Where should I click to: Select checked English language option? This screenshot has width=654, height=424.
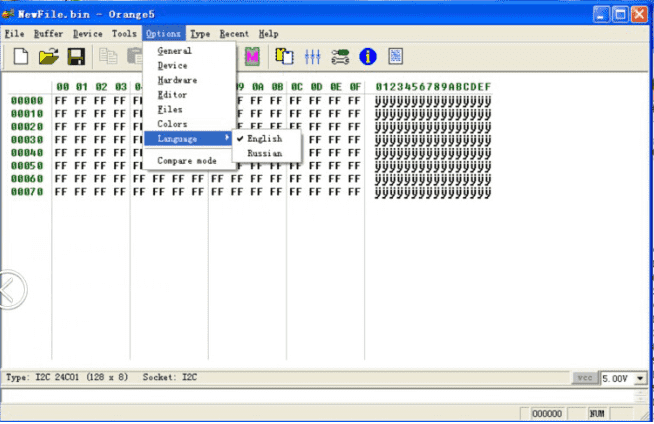coord(266,138)
